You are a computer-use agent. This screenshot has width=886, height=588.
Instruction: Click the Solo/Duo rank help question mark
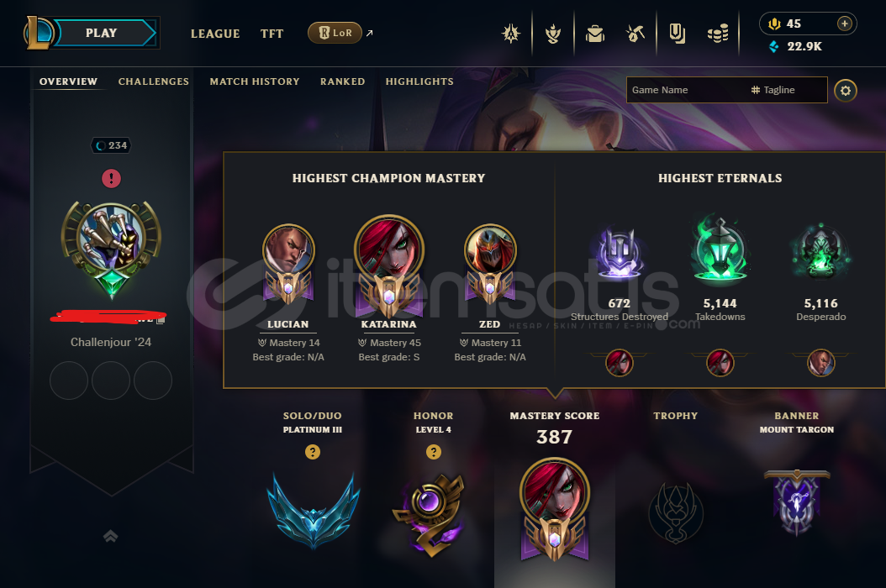[313, 452]
